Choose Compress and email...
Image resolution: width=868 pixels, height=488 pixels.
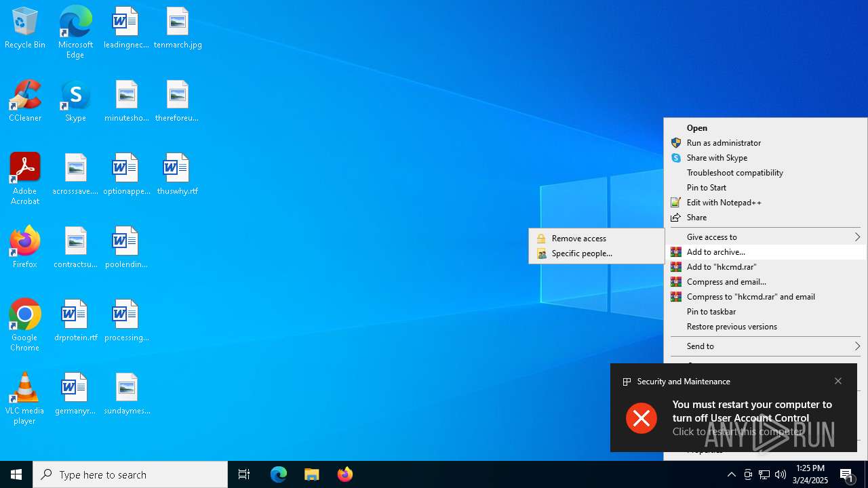point(765,282)
